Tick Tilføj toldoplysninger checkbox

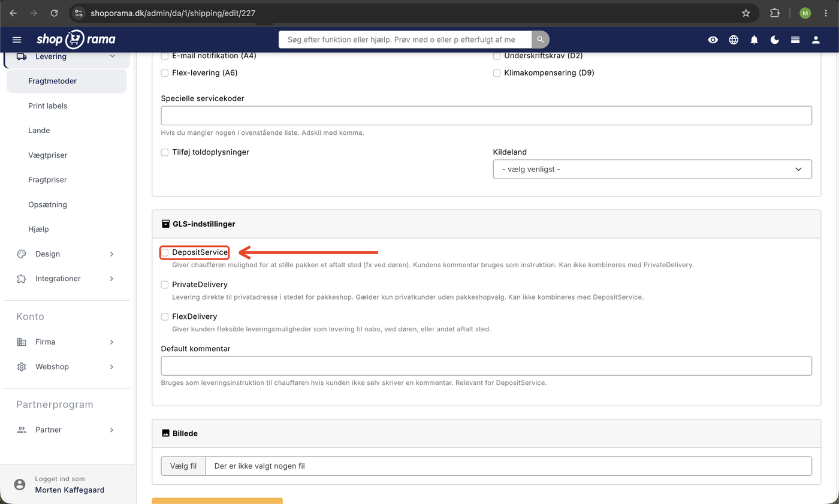point(165,152)
